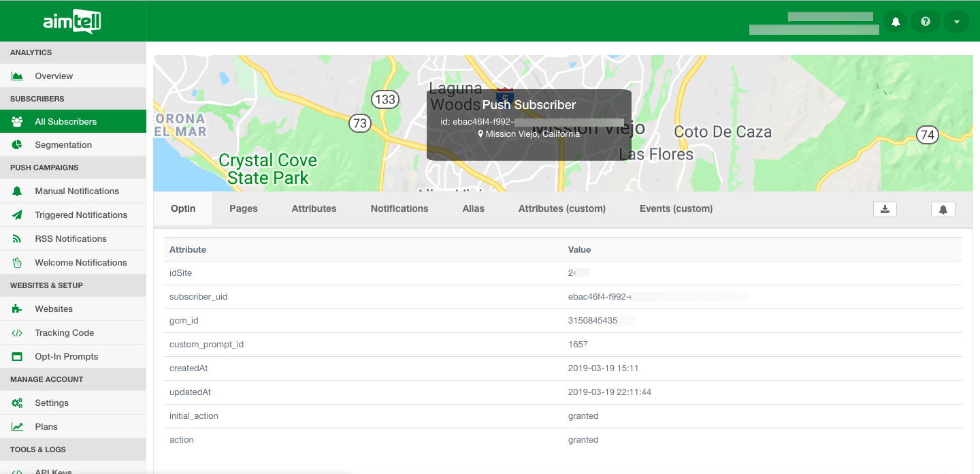Click the download subscriber data icon button
Screen dimensions: 980x474
click(x=885, y=209)
